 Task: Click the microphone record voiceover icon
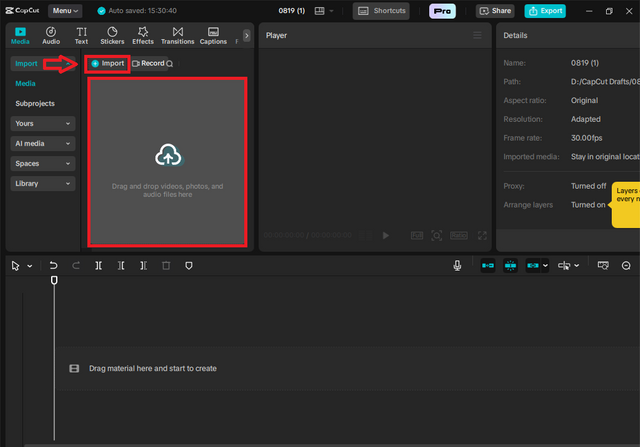[x=457, y=266]
